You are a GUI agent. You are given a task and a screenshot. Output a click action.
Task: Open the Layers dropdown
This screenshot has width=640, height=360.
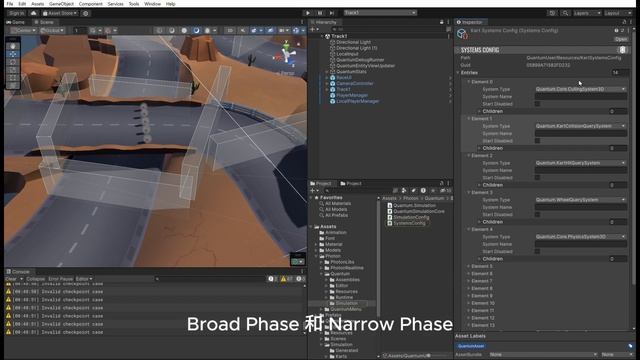point(587,13)
